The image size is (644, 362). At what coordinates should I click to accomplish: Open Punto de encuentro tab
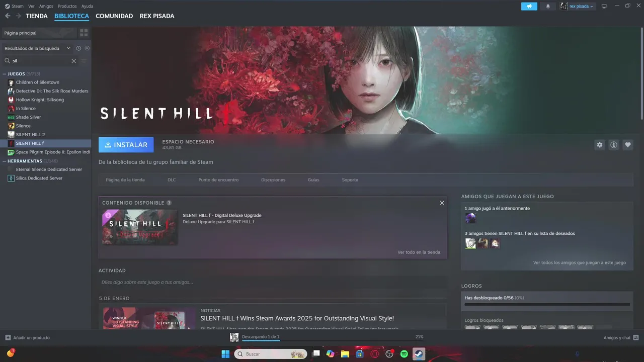218,179
